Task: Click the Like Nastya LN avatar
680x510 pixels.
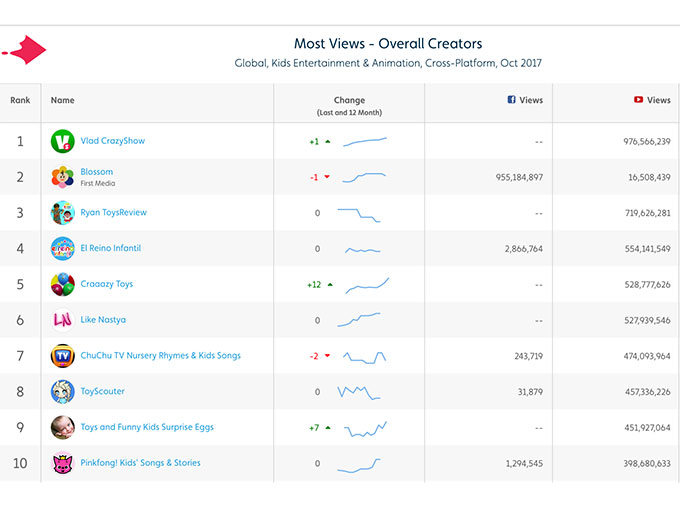Action: pyautogui.click(x=62, y=320)
